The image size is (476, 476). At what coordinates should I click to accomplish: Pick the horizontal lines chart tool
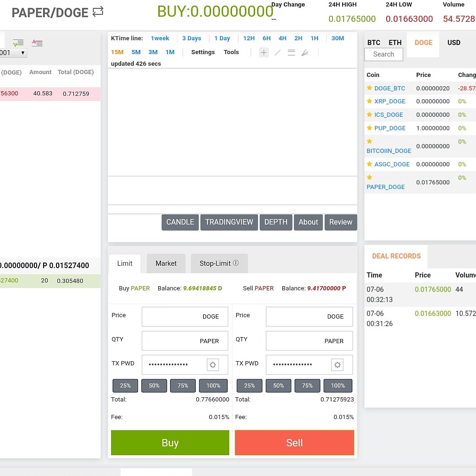coord(291,52)
